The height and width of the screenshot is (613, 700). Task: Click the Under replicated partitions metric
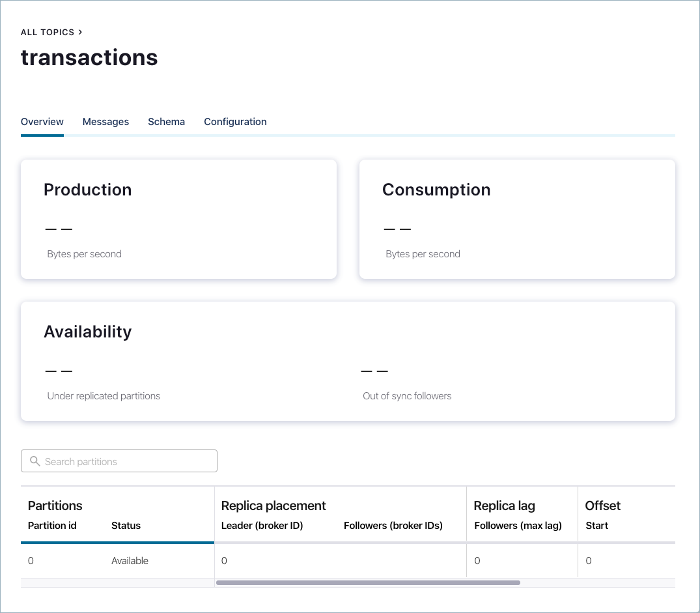(x=104, y=395)
